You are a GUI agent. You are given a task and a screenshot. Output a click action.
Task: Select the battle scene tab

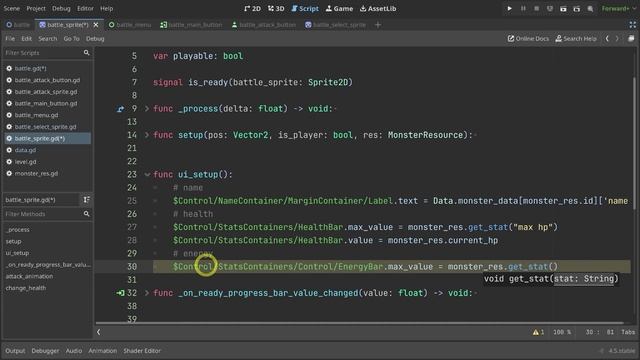tap(18, 25)
